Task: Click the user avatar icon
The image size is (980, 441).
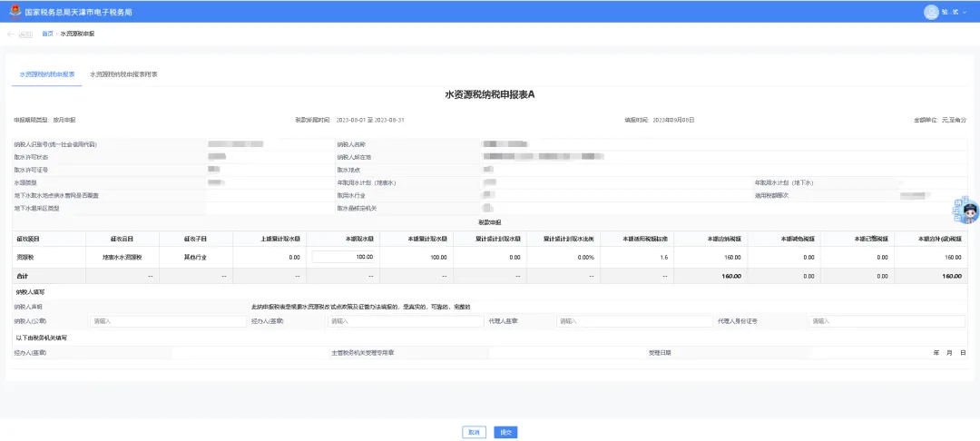Action: pyautogui.click(x=930, y=12)
